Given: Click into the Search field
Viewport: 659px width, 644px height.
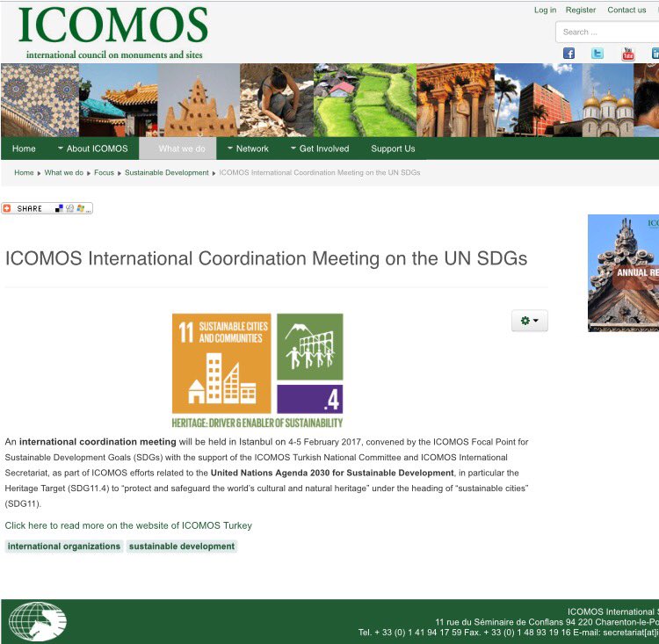Looking at the screenshot, I should (x=607, y=32).
